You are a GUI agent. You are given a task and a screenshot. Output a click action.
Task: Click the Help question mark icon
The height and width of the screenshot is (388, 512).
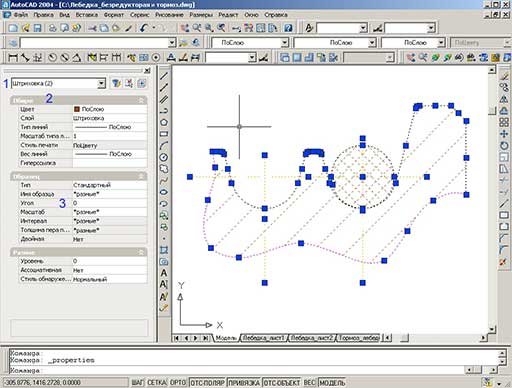coord(288,28)
